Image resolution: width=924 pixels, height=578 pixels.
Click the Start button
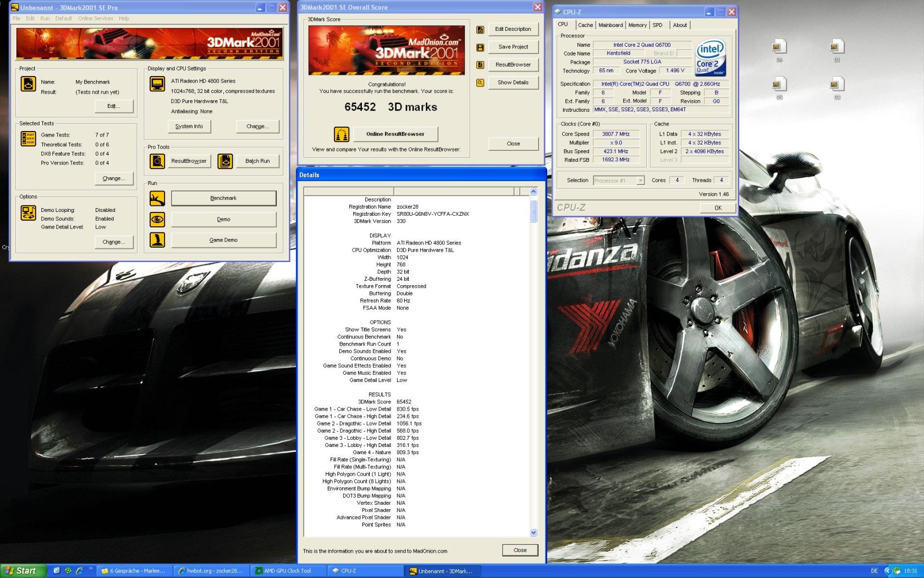pyautogui.click(x=22, y=571)
